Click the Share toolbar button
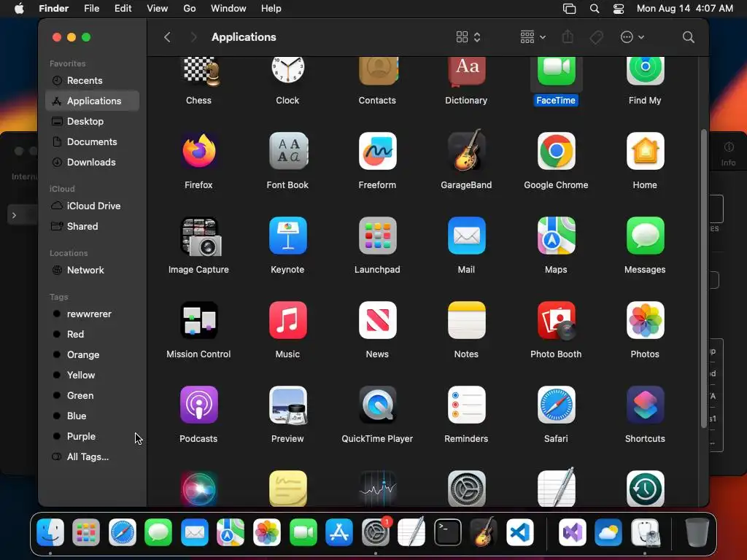 (568, 37)
